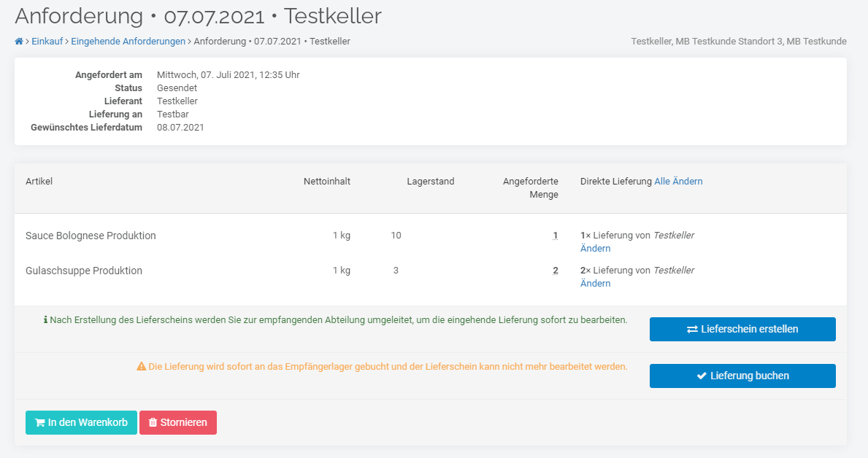This screenshot has height=458, width=868.
Task: Click the Nettoinhalt column header
Action: pyautogui.click(x=326, y=182)
